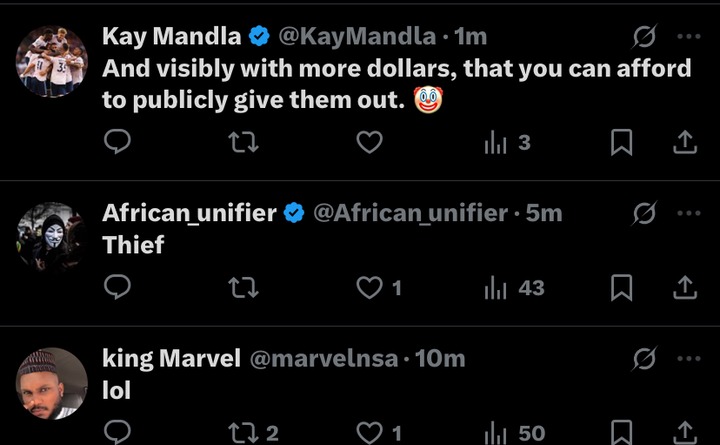Reply to the 'Thief' tweet
Image resolution: width=720 pixels, height=445 pixels.
[x=118, y=287]
